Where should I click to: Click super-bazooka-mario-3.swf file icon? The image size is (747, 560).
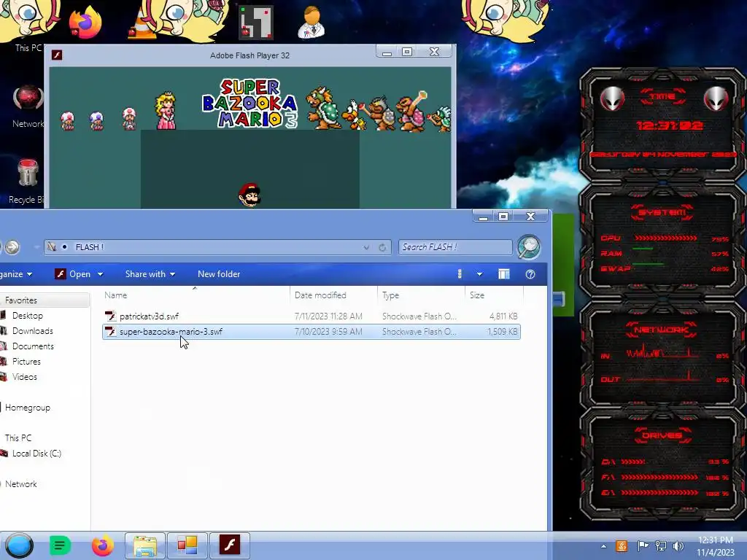coord(111,332)
